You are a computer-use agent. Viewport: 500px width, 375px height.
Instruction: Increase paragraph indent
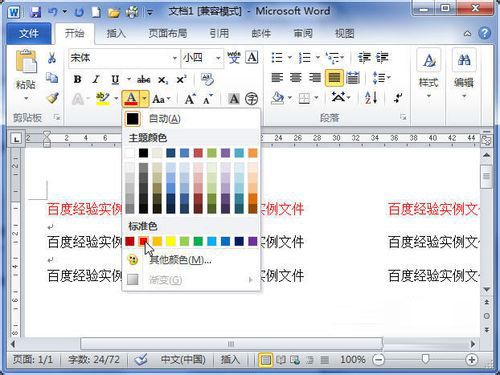(382, 58)
